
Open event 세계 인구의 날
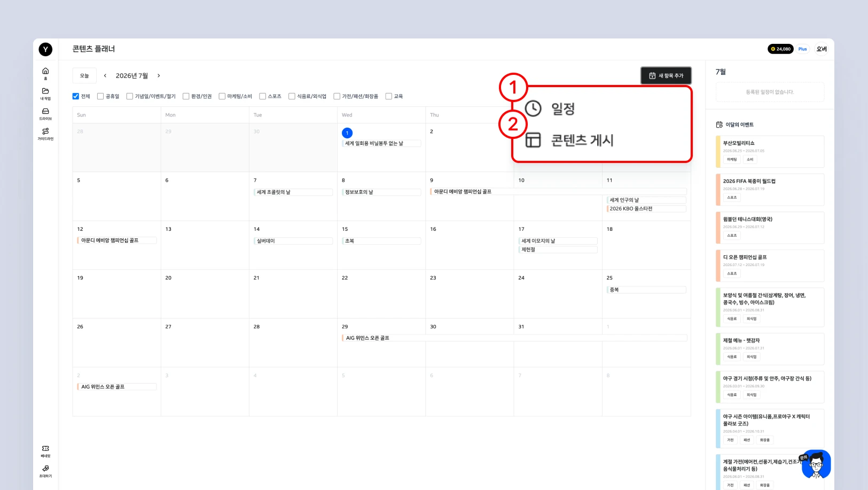point(646,200)
